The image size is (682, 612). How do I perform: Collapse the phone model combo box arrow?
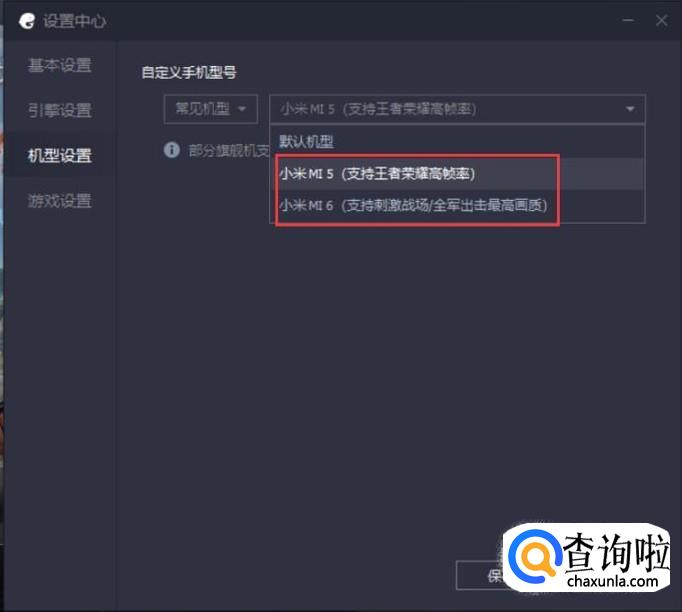(629, 109)
